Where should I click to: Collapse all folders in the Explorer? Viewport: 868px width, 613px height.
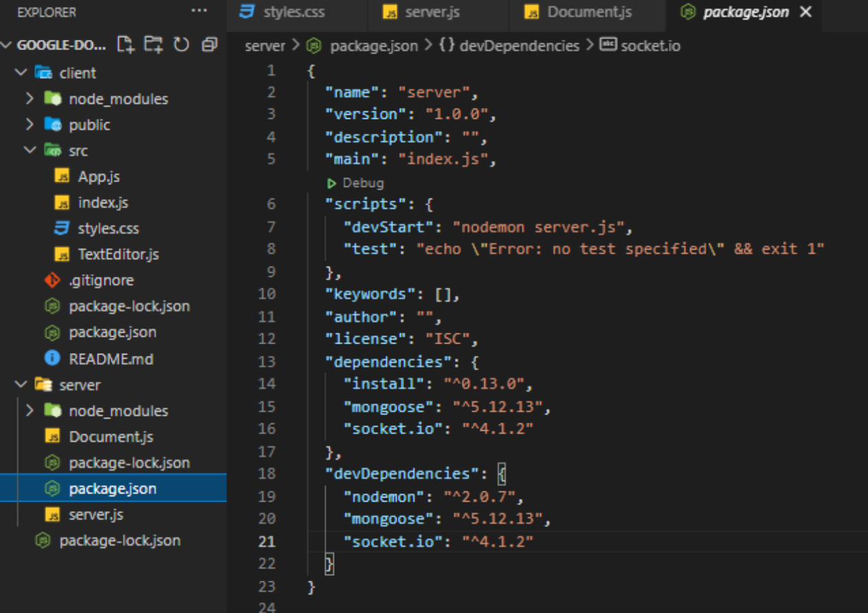(x=209, y=45)
